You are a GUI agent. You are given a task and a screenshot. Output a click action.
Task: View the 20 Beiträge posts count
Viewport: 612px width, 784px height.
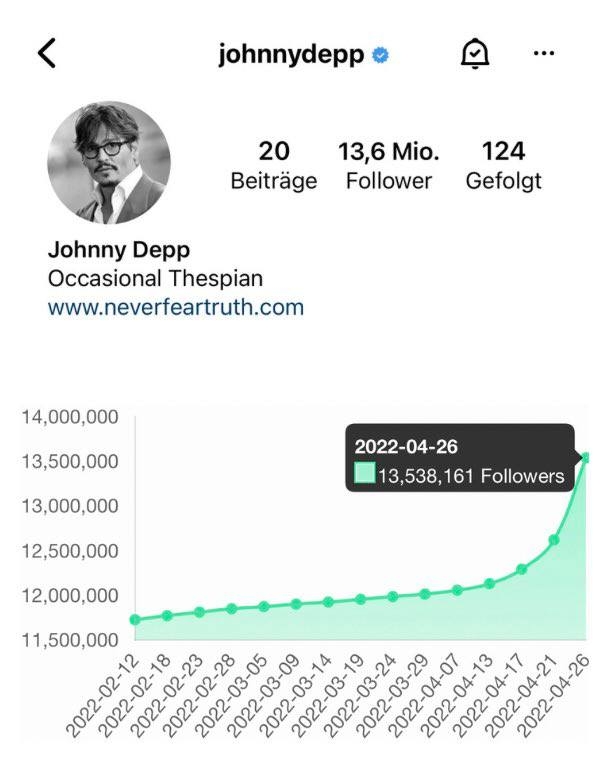tap(273, 165)
